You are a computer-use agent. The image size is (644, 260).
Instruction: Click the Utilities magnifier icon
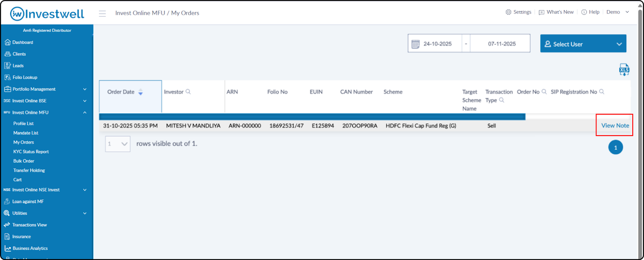[x=7, y=213]
